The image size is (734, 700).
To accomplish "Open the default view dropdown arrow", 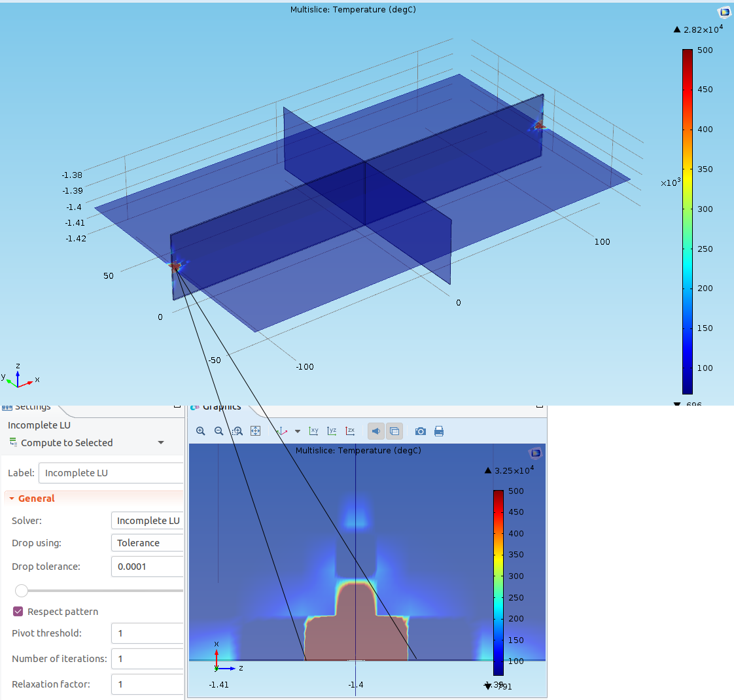I will [x=298, y=431].
